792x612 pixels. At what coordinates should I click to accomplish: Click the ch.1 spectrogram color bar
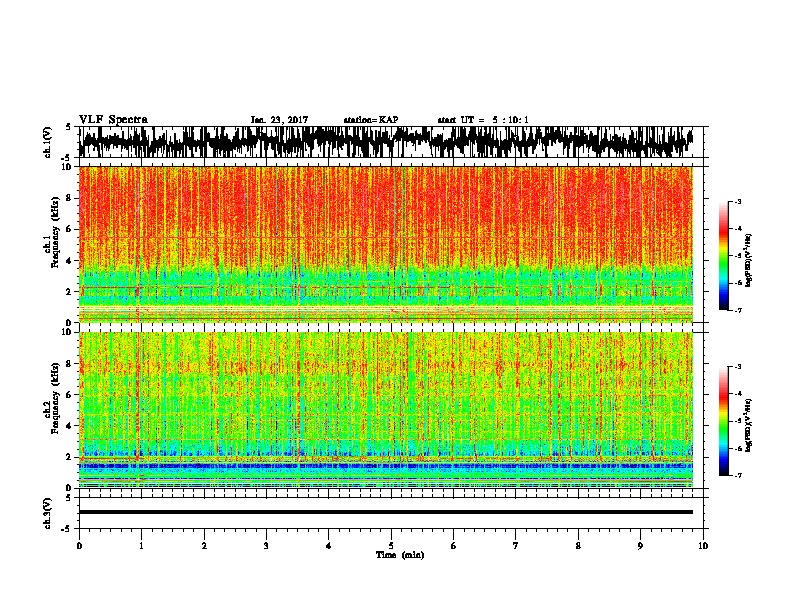[723, 256]
